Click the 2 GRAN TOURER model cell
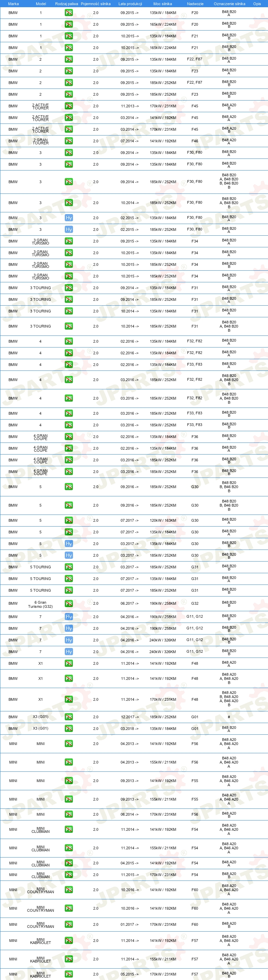The width and height of the screenshot is (268, 980). coord(40,142)
